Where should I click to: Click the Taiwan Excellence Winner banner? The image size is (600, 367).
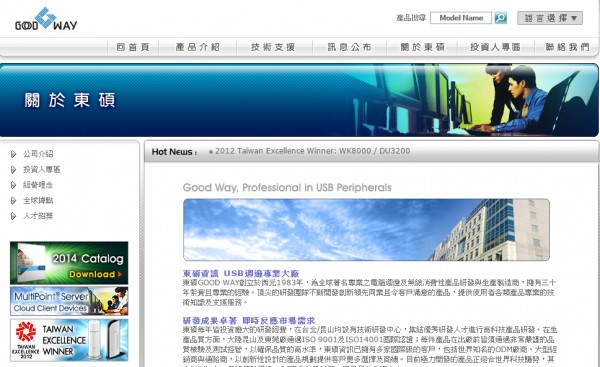69,340
